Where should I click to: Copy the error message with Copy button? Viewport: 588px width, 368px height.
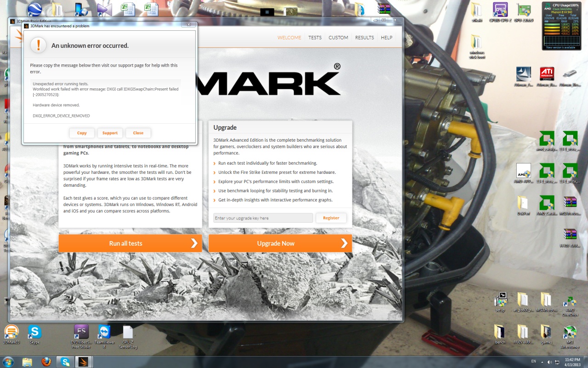pos(82,133)
